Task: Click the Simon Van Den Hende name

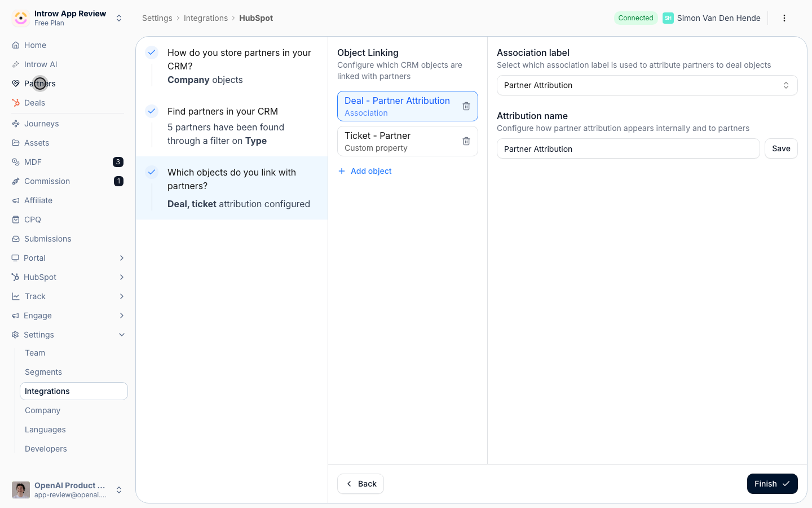Action: pyautogui.click(x=719, y=18)
